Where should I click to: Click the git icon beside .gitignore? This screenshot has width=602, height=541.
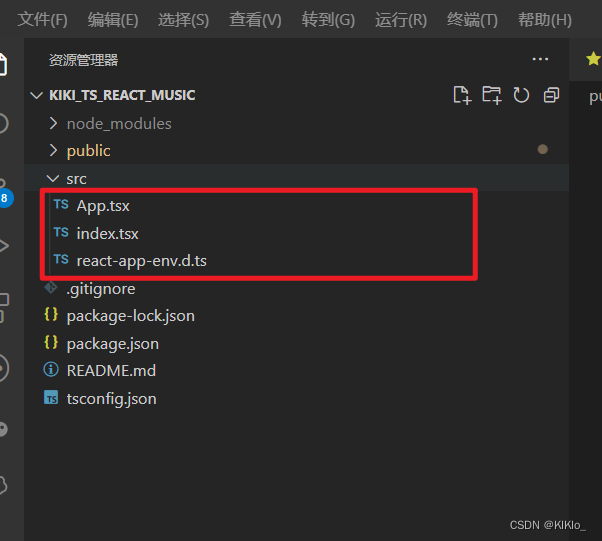click(x=51, y=287)
